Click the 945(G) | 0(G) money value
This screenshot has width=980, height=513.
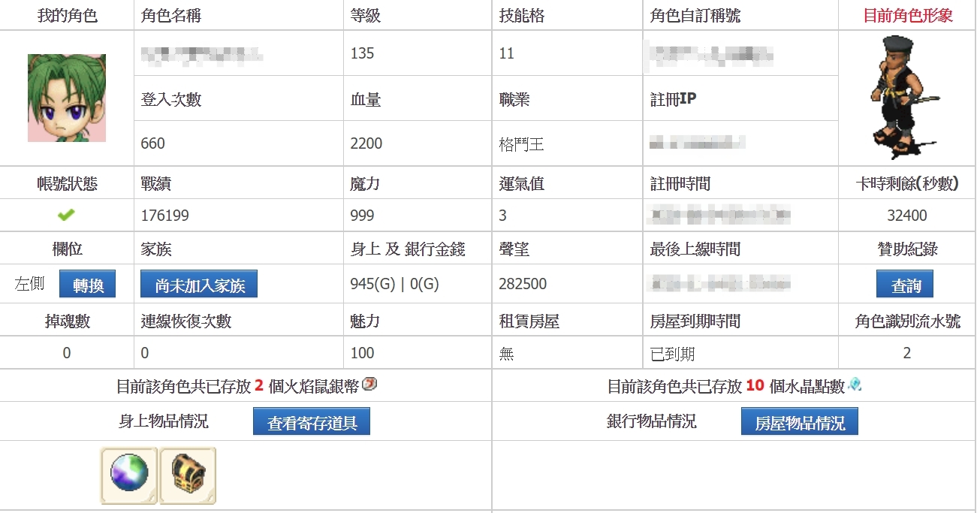point(394,284)
